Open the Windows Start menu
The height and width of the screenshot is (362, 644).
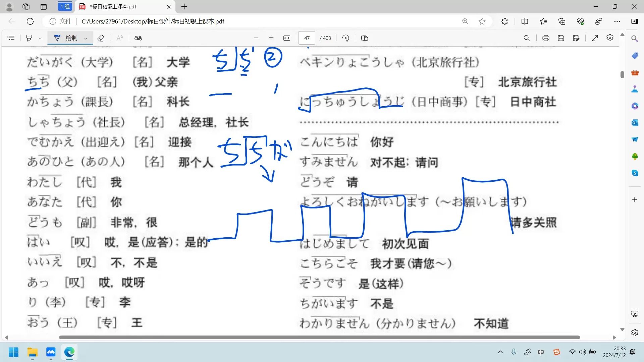point(13,352)
